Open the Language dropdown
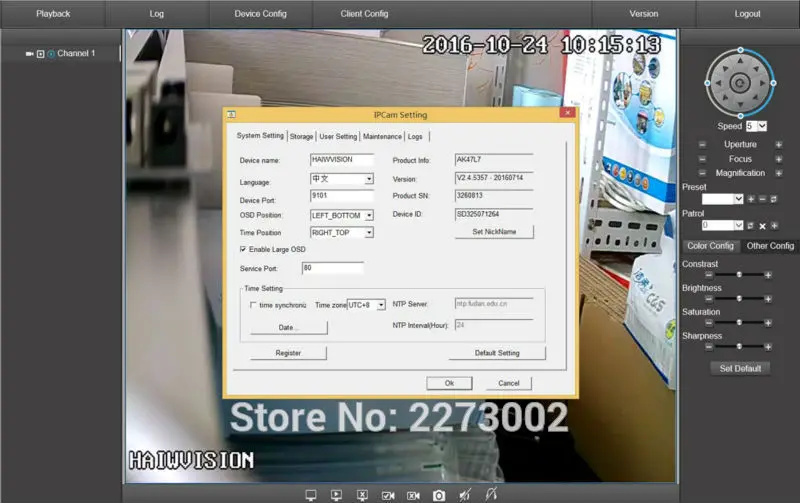This screenshot has height=503, width=800. pyautogui.click(x=368, y=179)
